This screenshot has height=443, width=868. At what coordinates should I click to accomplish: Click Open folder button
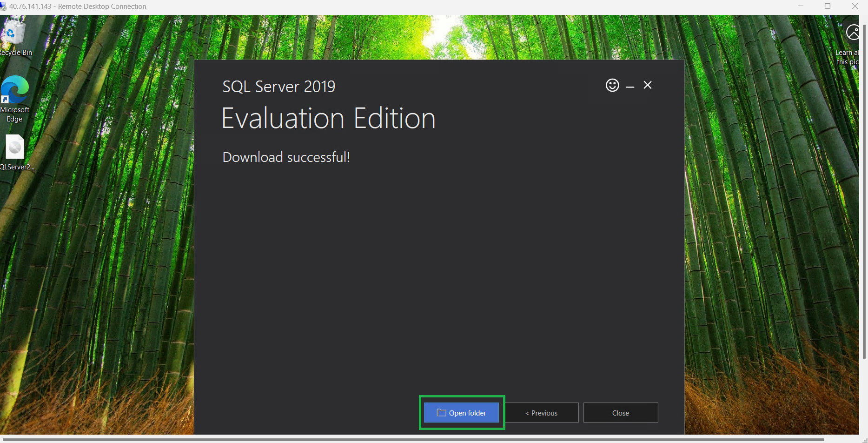(461, 413)
